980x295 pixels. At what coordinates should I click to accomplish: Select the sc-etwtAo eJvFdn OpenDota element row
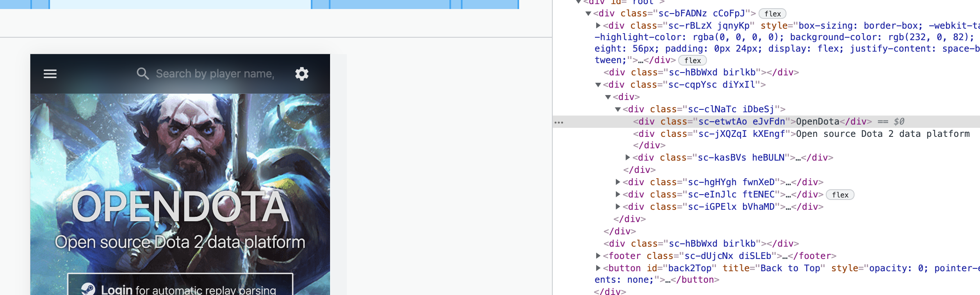[x=766, y=122]
